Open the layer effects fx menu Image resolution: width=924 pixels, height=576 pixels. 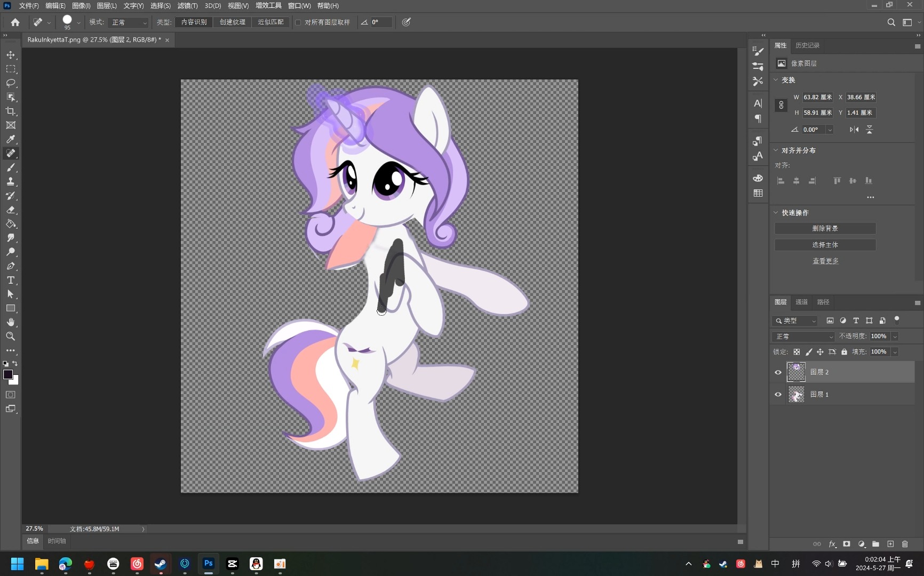coord(832,544)
